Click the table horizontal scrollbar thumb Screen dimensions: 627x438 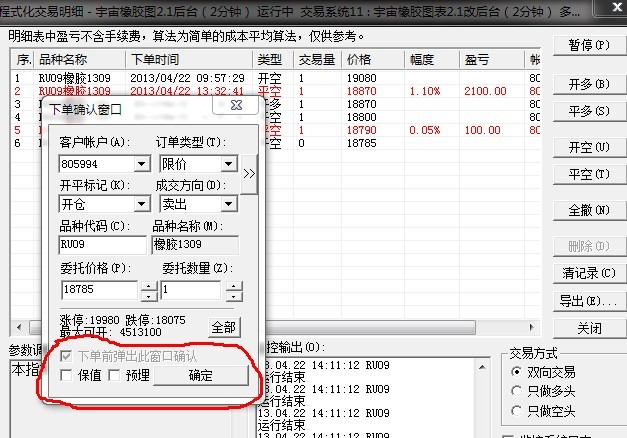point(252,328)
